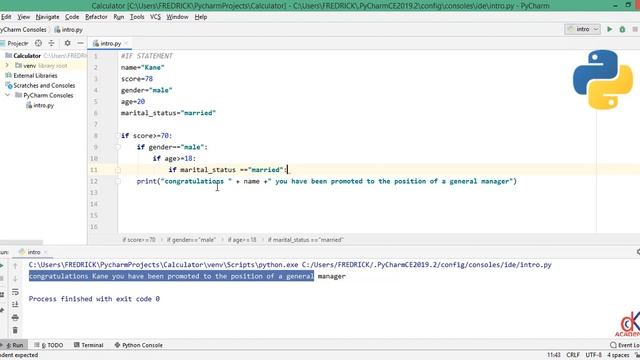Viewport: 640px width, 360px height.
Task: Open the Navigate menu
Action: [47, 17]
